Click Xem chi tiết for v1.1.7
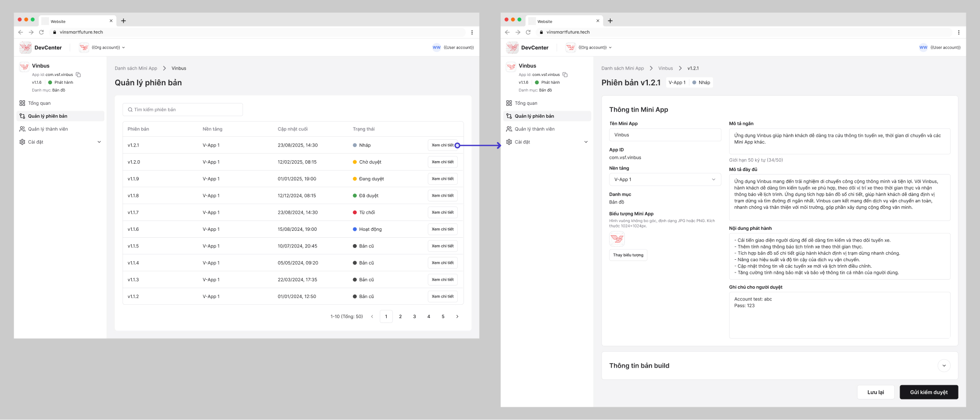Screen dimensions: 980x420 [x=442, y=212]
